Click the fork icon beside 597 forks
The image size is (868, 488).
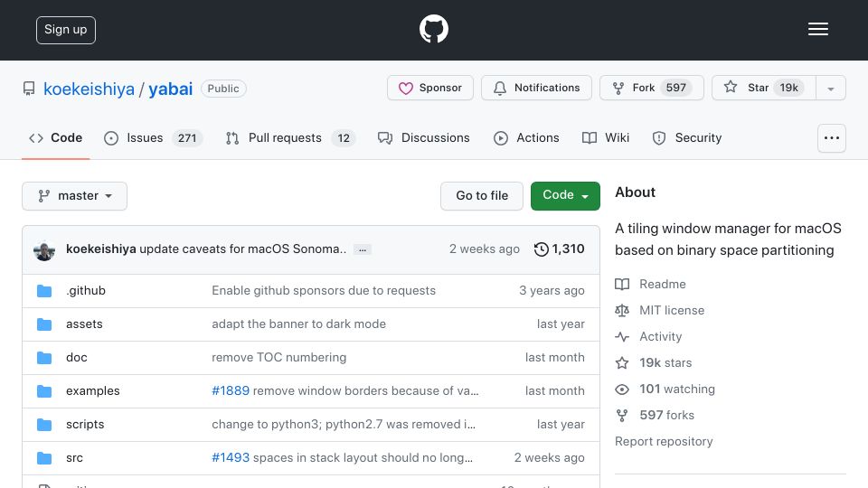click(622, 416)
